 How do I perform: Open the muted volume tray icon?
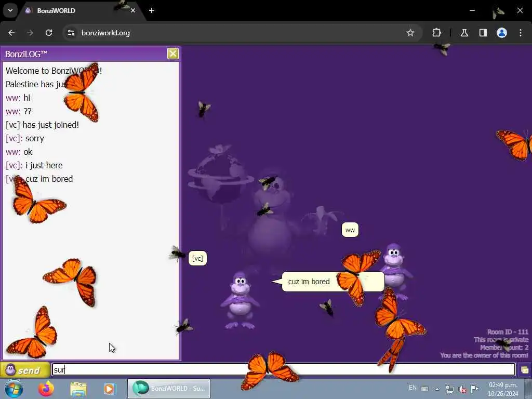[x=462, y=389]
